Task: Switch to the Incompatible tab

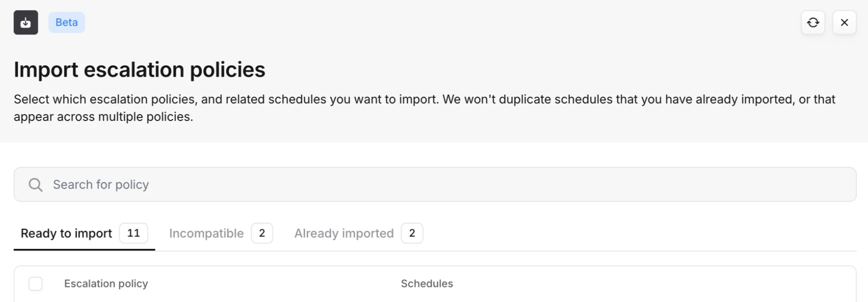Action: pos(206,233)
